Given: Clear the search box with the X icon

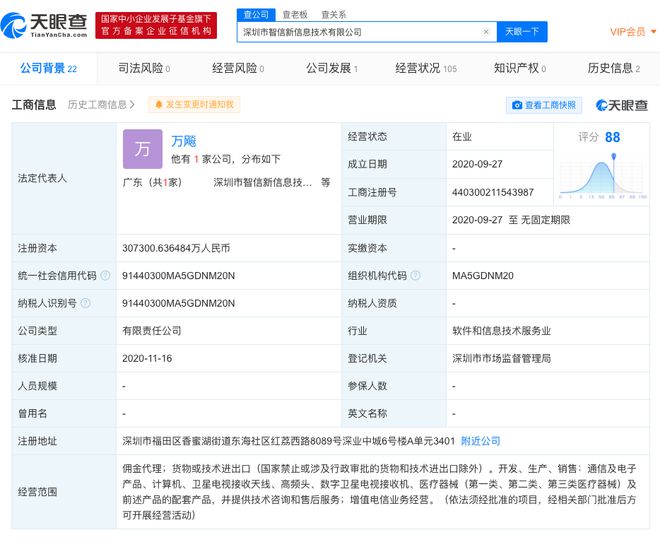Looking at the screenshot, I should 486,32.
